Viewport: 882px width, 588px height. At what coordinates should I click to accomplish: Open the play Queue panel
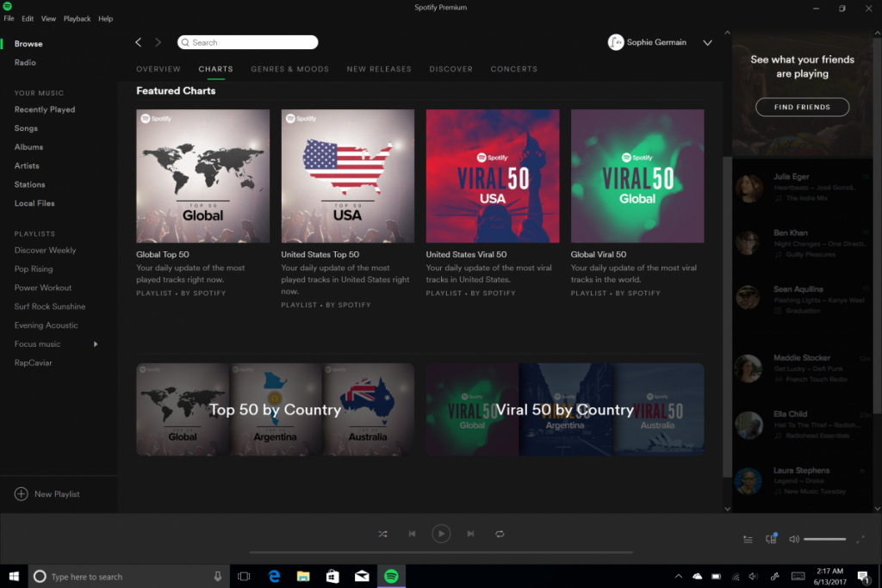pos(748,538)
